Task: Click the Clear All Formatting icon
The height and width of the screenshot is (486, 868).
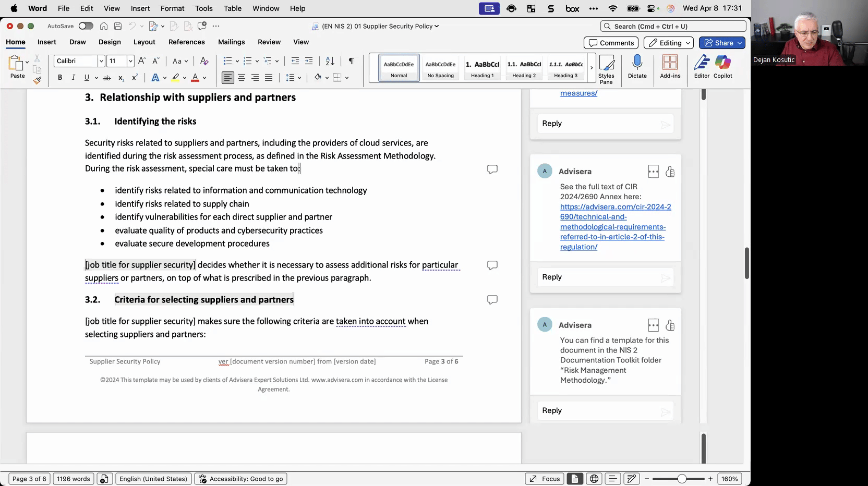Action: pos(204,61)
